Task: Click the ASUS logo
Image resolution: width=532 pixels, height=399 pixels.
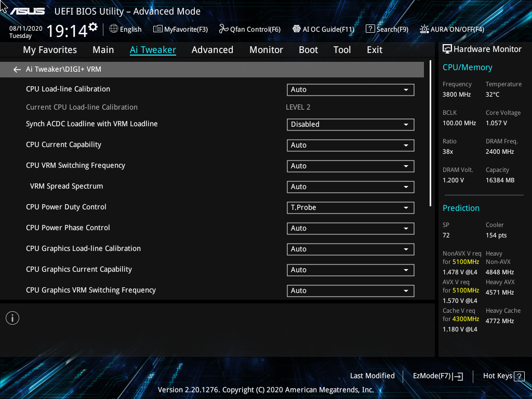Action: (27, 11)
